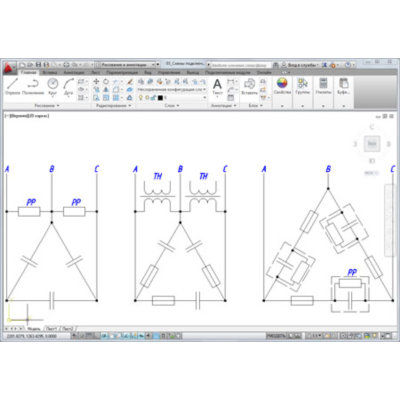Open the Лист1 layout tab

coord(51,329)
